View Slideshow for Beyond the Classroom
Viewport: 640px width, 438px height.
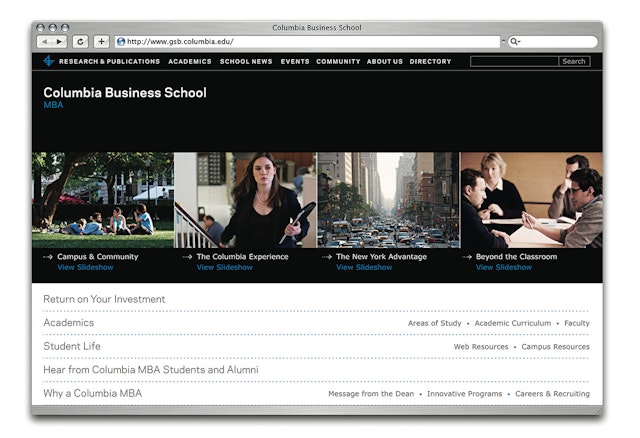tap(504, 267)
